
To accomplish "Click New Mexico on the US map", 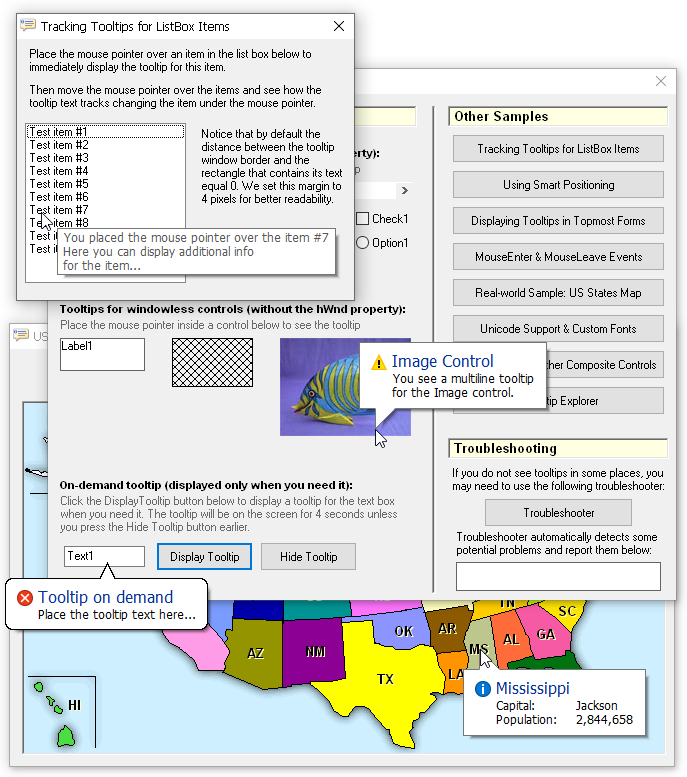I will (315, 651).
